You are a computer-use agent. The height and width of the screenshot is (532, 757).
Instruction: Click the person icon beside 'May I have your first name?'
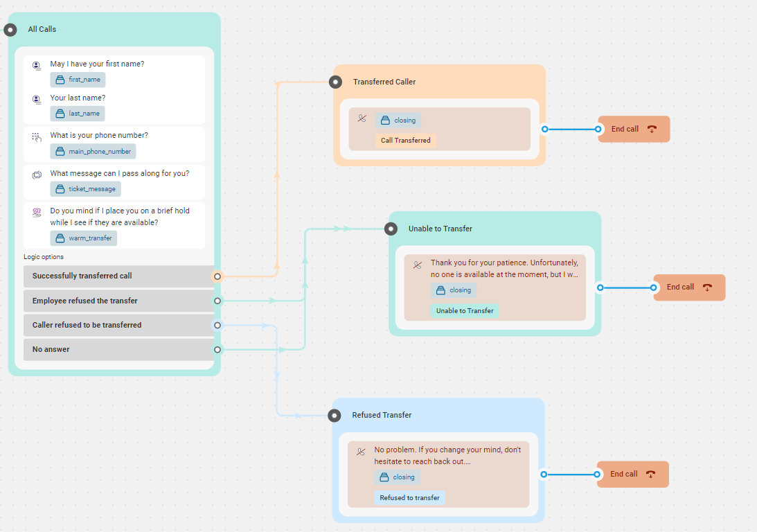coord(37,66)
